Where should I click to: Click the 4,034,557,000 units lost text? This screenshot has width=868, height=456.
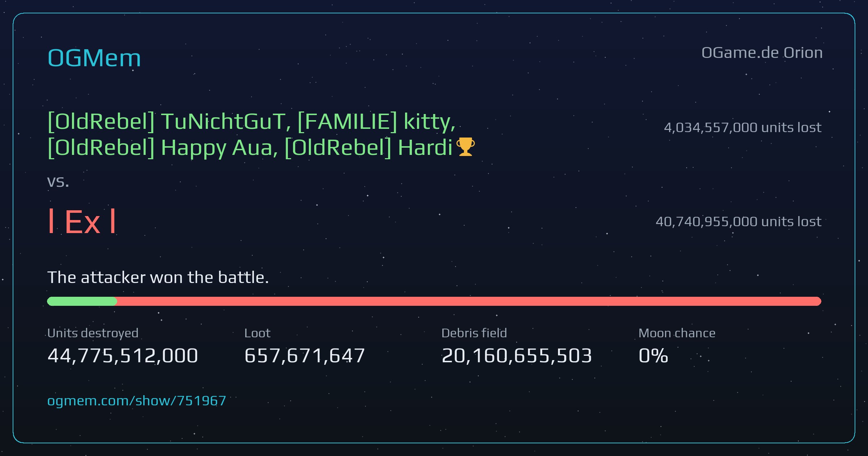pyautogui.click(x=743, y=127)
